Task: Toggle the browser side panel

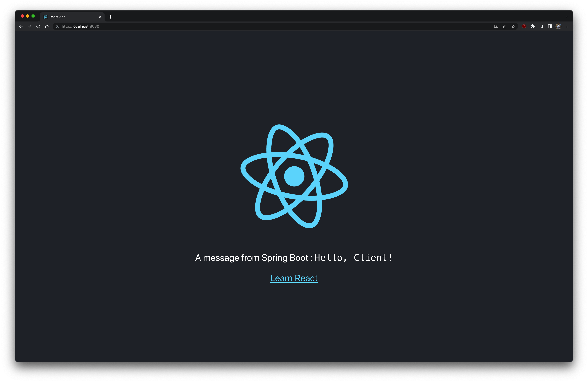Action: (x=550, y=26)
